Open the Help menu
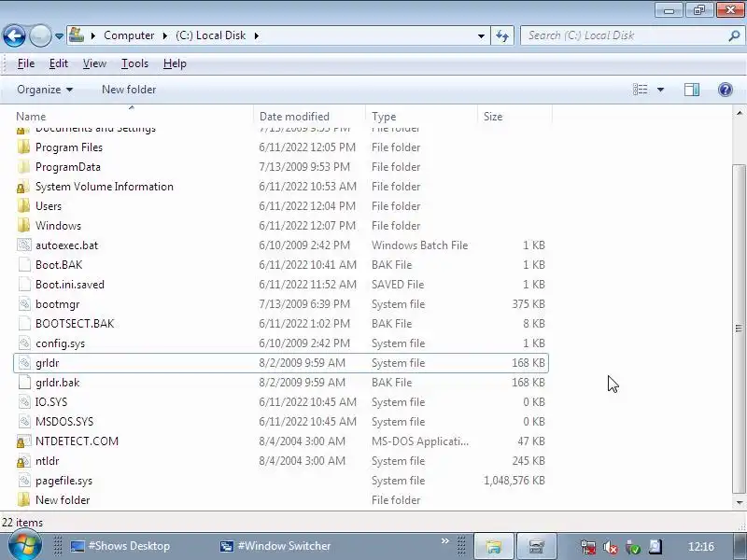 point(175,63)
